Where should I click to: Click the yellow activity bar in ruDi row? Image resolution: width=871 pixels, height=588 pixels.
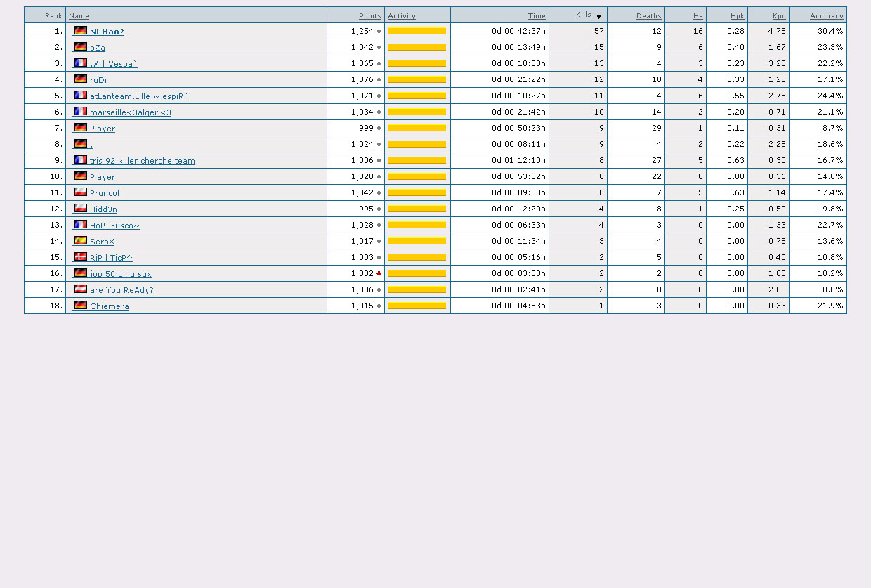417,79
